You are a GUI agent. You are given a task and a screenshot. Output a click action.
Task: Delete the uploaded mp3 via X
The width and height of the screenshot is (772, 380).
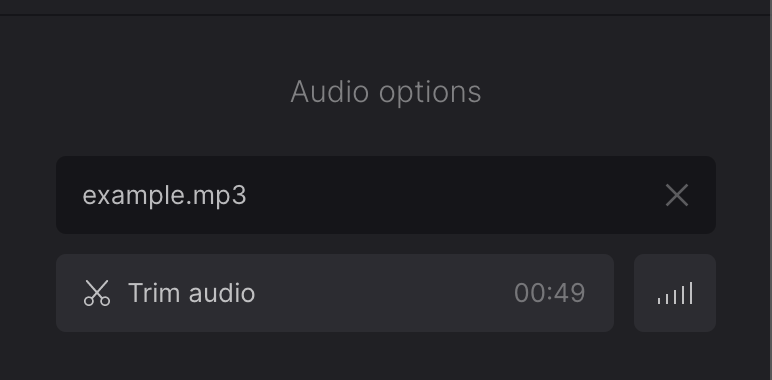tap(676, 195)
